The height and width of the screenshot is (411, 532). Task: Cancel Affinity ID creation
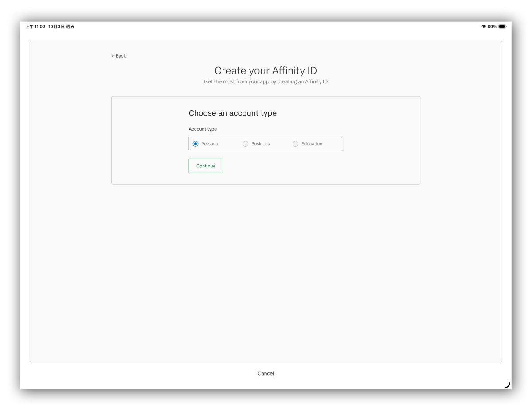coord(266,373)
